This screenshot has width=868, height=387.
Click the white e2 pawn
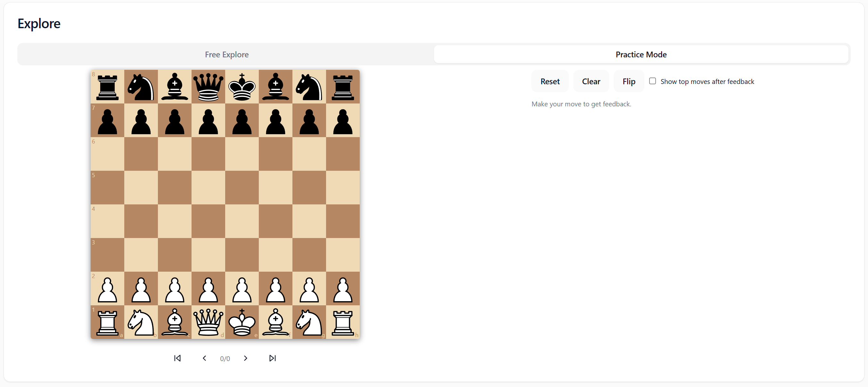[x=242, y=289]
